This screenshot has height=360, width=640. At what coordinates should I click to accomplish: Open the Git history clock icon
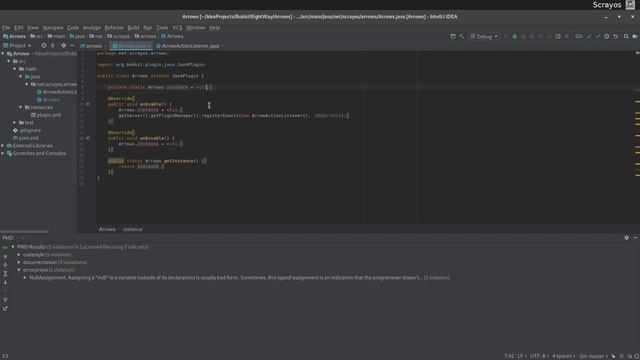607,36
